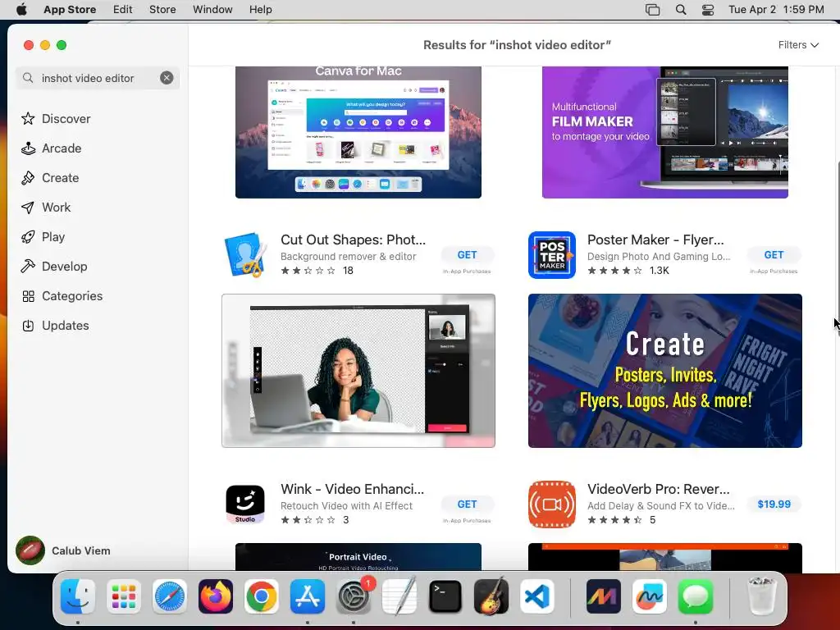The height and width of the screenshot is (630, 840).
Task: Select the Work paper plane icon
Action: [28, 208]
